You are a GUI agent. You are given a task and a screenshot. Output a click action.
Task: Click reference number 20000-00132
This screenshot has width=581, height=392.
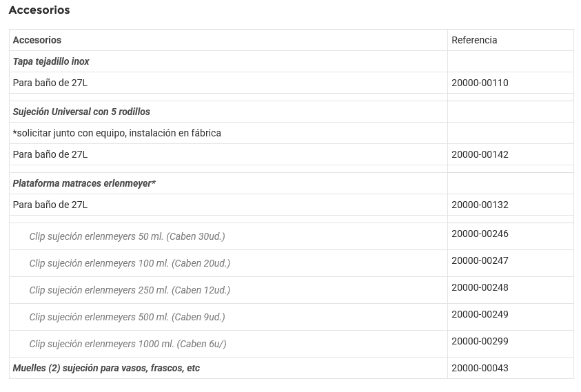click(x=480, y=205)
